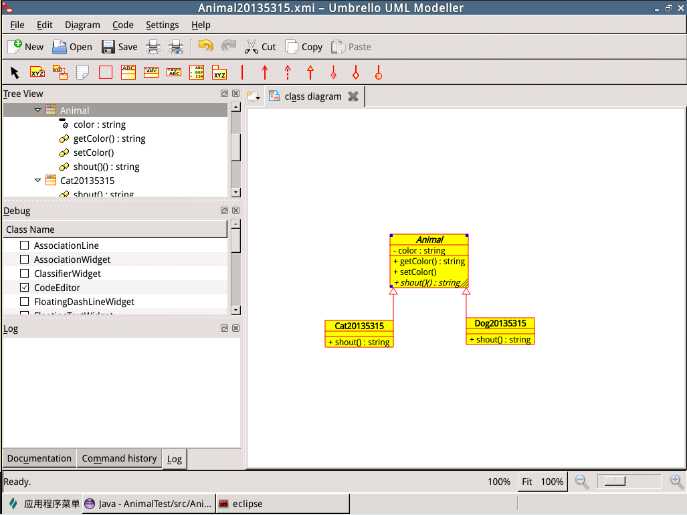687x515 pixels.
Task: Collapse the Cat20135315 tree node
Action: coord(38,180)
